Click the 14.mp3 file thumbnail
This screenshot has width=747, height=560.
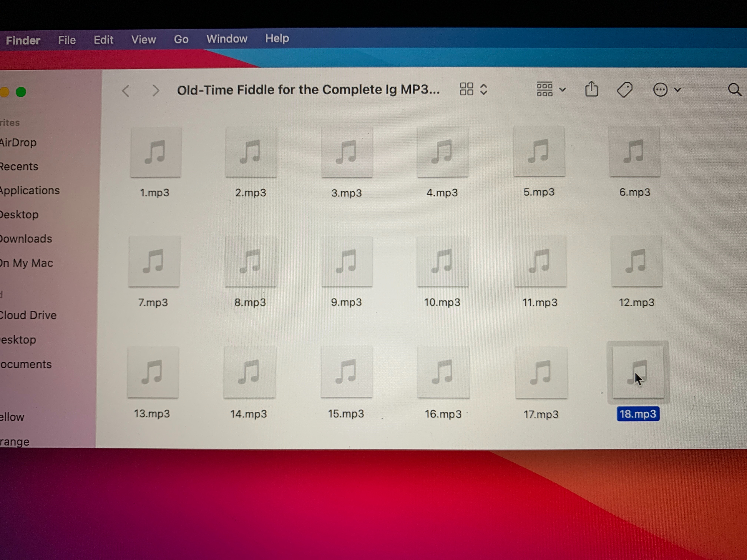tap(250, 372)
